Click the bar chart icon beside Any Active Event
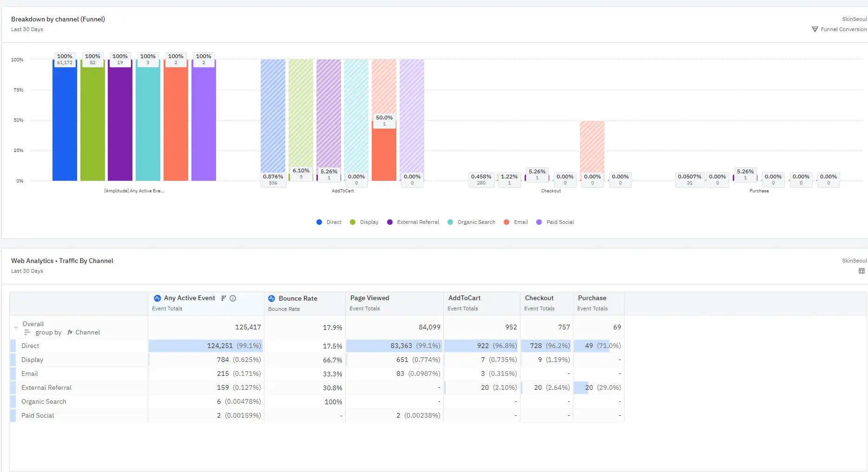Screen dimensions: 868x472 (224, 298)
